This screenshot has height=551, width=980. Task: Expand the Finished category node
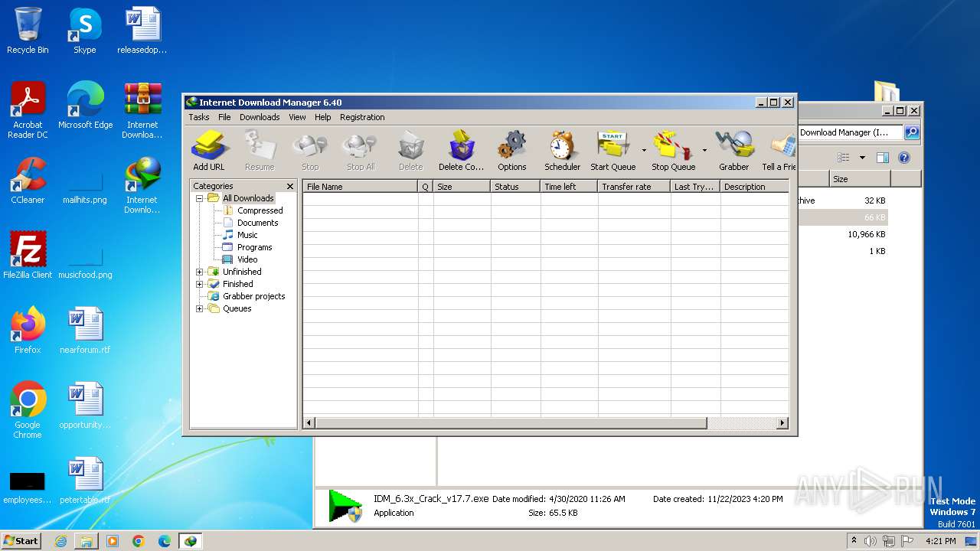pos(200,284)
